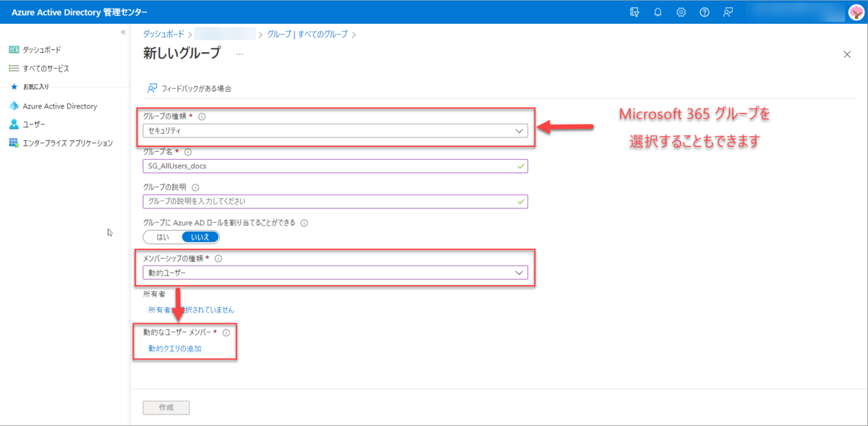This screenshot has width=868, height=426.
Task: Click the グループ名 field containing SG_AllUsers_docs
Action: 336,166
